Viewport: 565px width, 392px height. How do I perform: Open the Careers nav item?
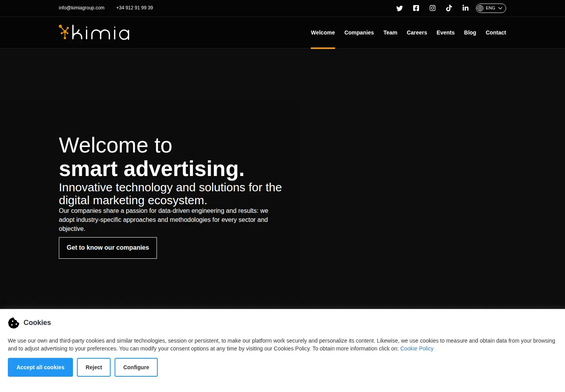[x=417, y=33]
